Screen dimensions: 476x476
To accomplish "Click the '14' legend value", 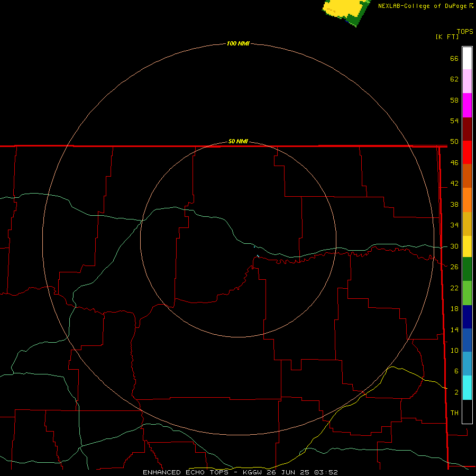I will tap(454, 329).
